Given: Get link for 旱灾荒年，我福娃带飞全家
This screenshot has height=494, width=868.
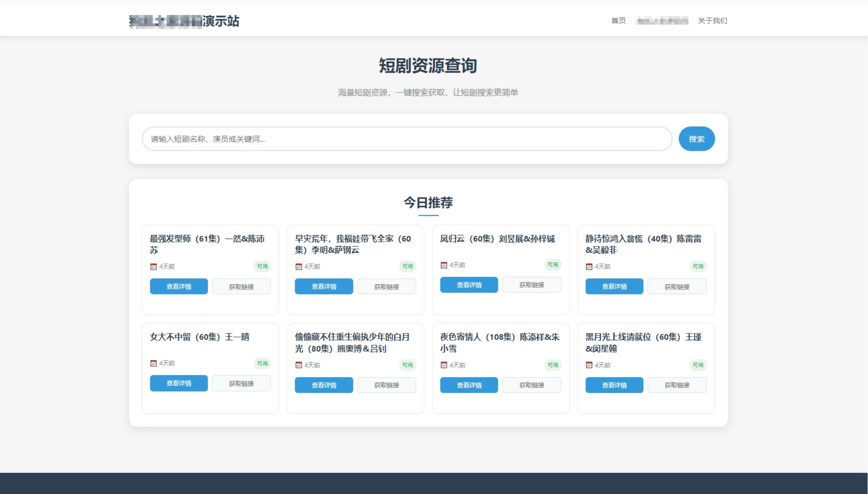Looking at the screenshot, I should [x=387, y=287].
